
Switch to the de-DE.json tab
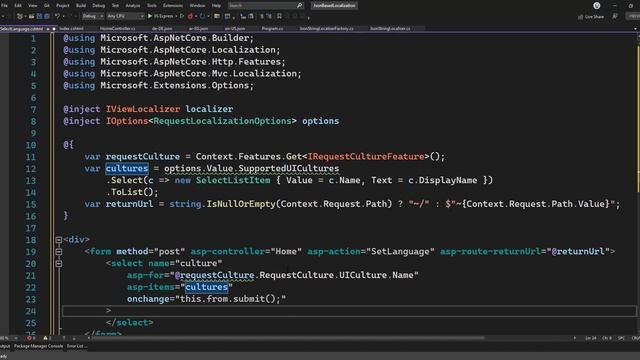pyautogui.click(x=162, y=29)
